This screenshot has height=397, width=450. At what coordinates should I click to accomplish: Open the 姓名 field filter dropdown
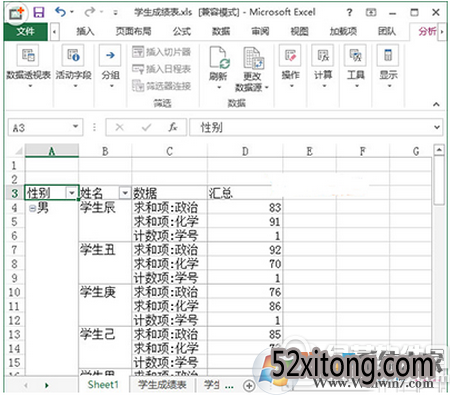pos(125,193)
